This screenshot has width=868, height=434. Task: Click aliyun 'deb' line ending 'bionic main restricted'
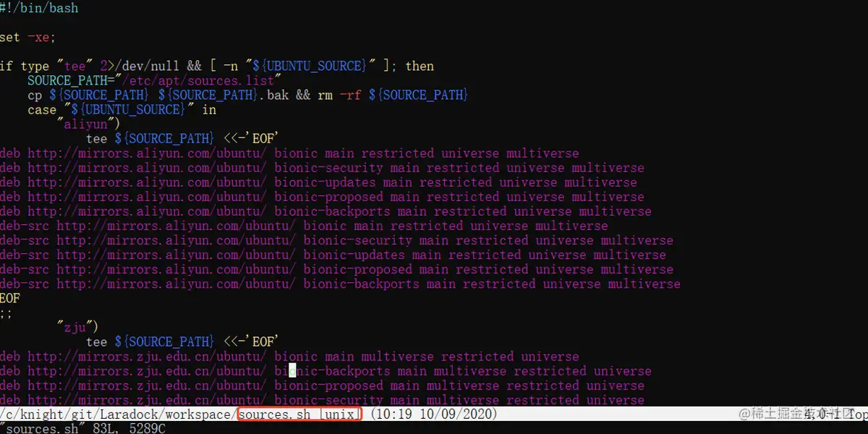pos(289,153)
